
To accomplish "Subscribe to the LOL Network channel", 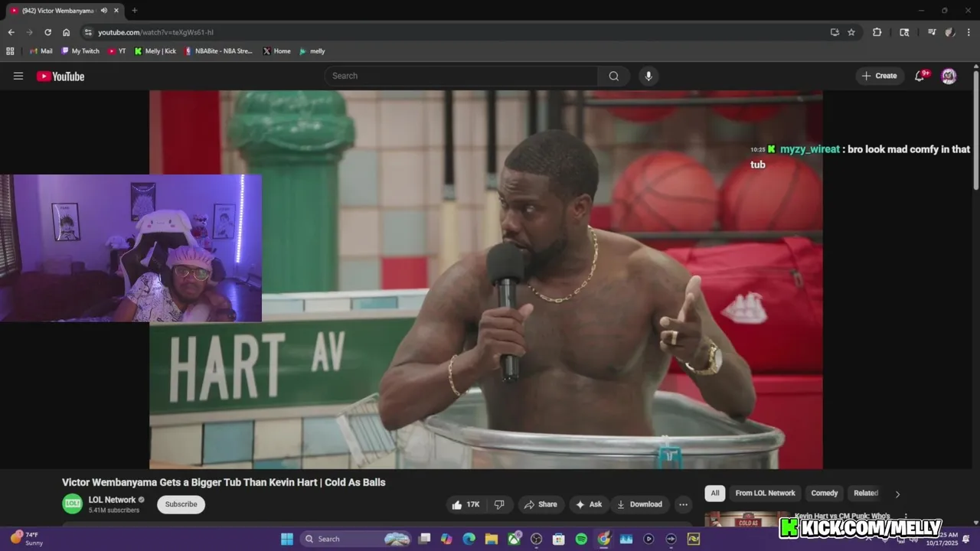I will (181, 504).
